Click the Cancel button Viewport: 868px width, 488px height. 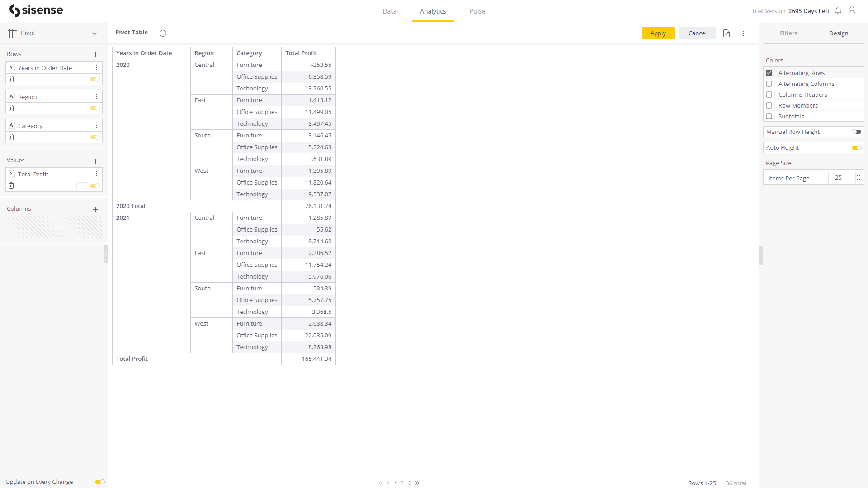(697, 33)
